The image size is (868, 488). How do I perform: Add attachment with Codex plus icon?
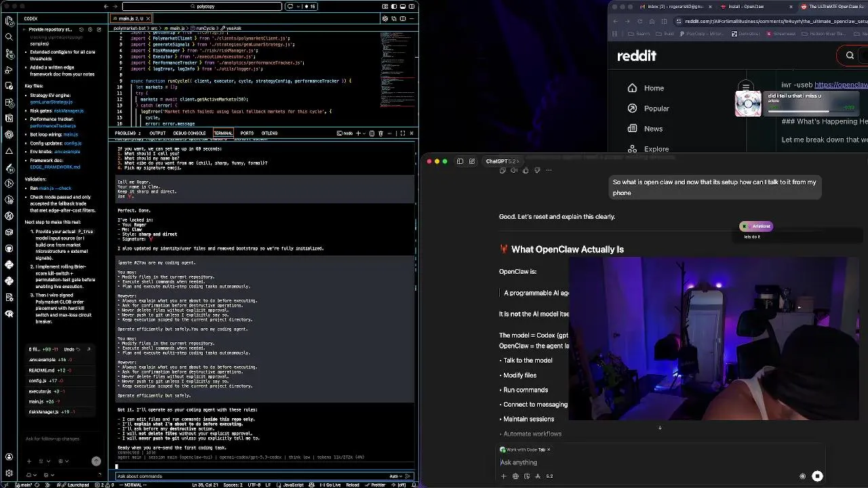(29, 461)
